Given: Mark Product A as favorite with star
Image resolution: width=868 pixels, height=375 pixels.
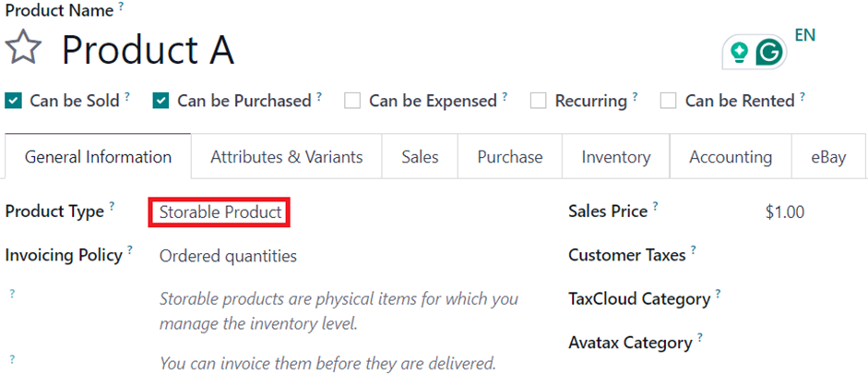Looking at the screenshot, I should (x=23, y=48).
